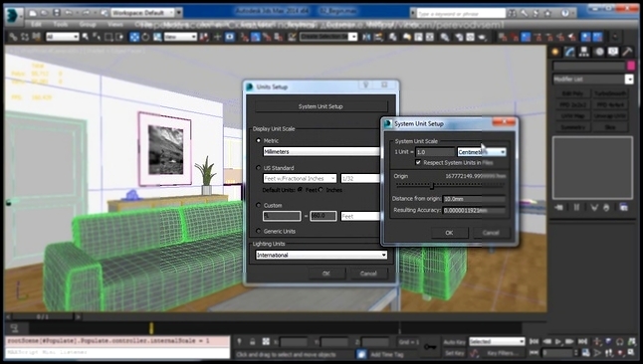Select the Select and Link tool
Image resolution: width=643 pixels, height=364 pixels.
point(13,37)
